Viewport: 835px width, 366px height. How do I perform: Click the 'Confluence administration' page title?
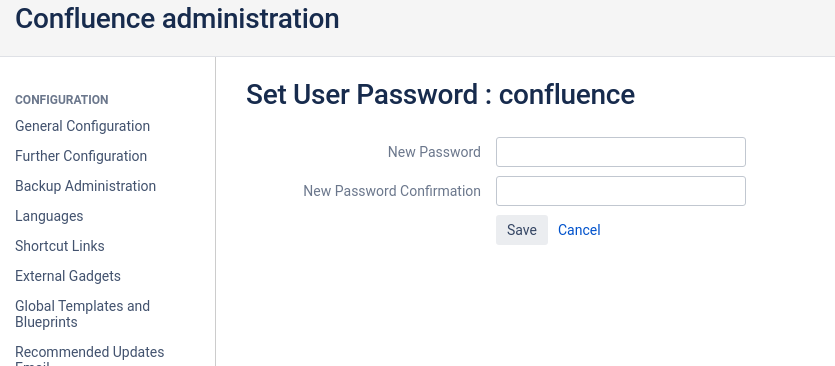pos(177,18)
